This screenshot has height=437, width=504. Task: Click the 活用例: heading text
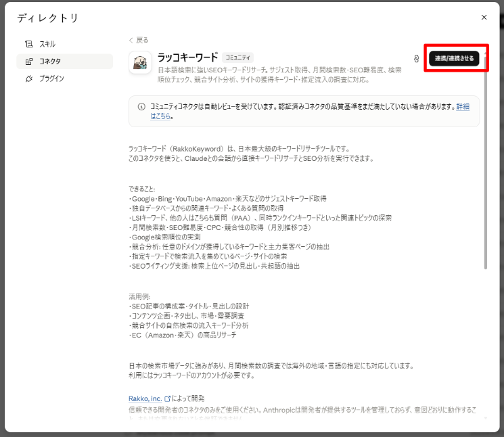pyautogui.click(x=139, y=296)
